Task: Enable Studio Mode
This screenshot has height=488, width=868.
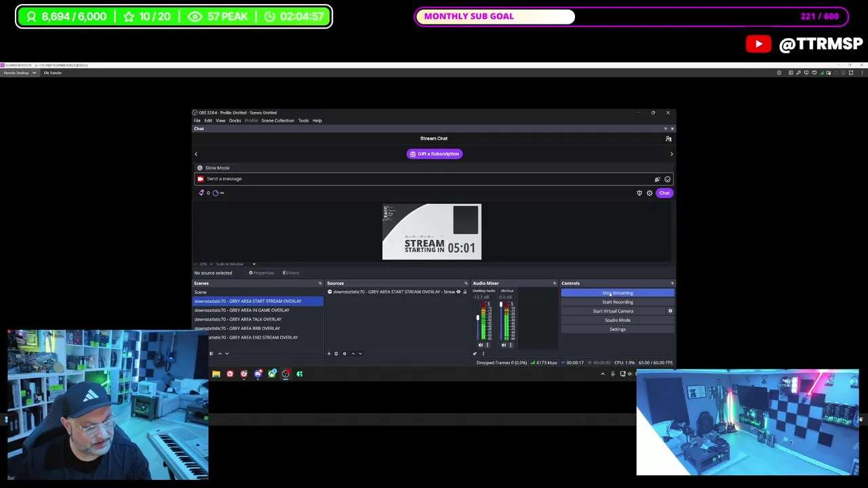Action: pyautogui.click(x=618, y=320)
